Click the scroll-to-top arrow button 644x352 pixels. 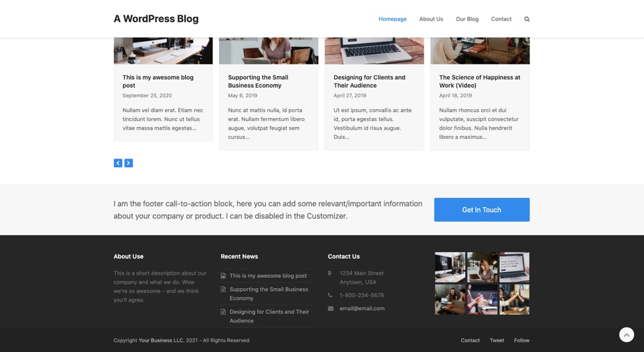(627, 335)
